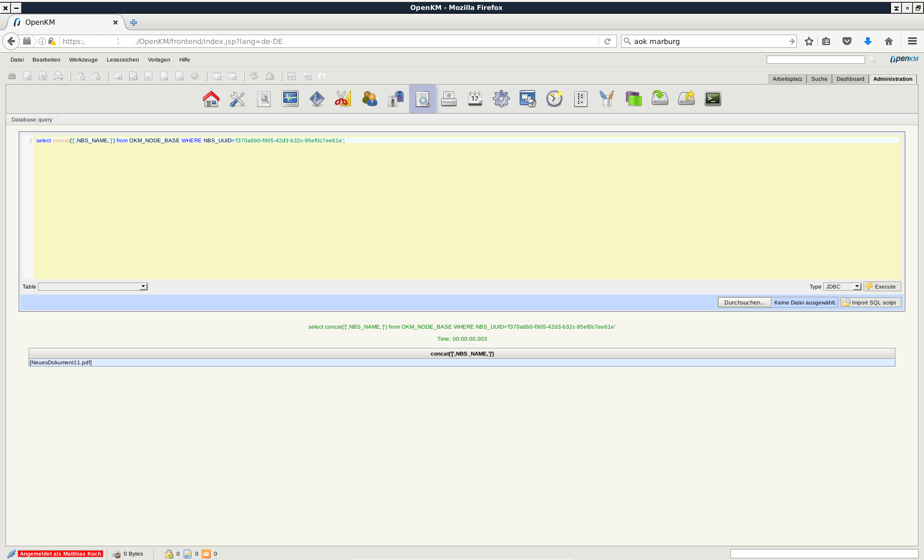Open the Reports printer tool
The width and height of the screenshot is (924, 560).
coord(448,98)
